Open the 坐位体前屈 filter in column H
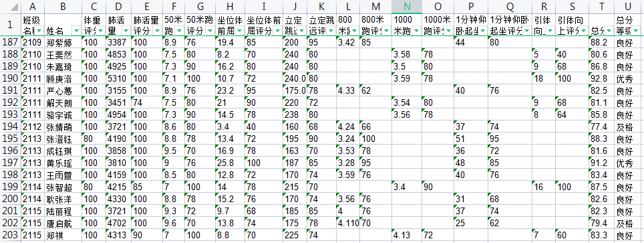644x243 pixels. tap(240, 31)
